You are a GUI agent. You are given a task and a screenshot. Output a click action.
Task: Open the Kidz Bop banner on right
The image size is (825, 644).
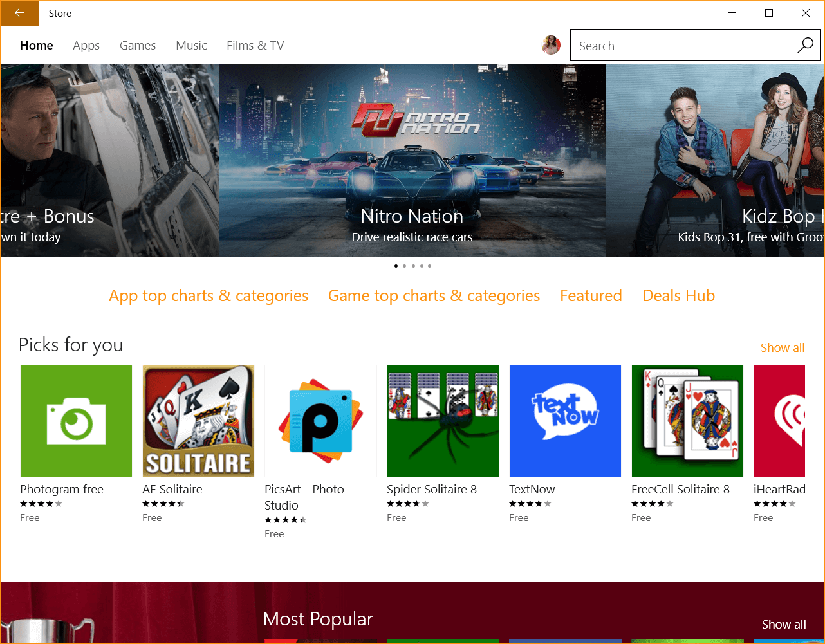(715, 161)
